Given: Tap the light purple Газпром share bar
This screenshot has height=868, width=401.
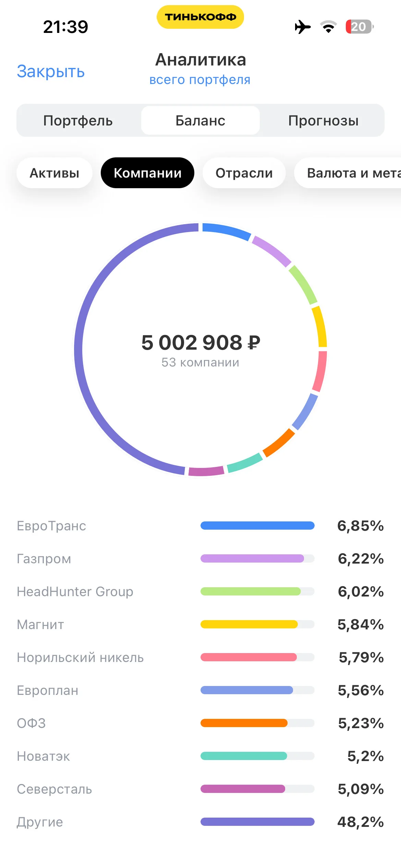Looking at the screenshot, I should pyautogui.click(x=252, y=558).
